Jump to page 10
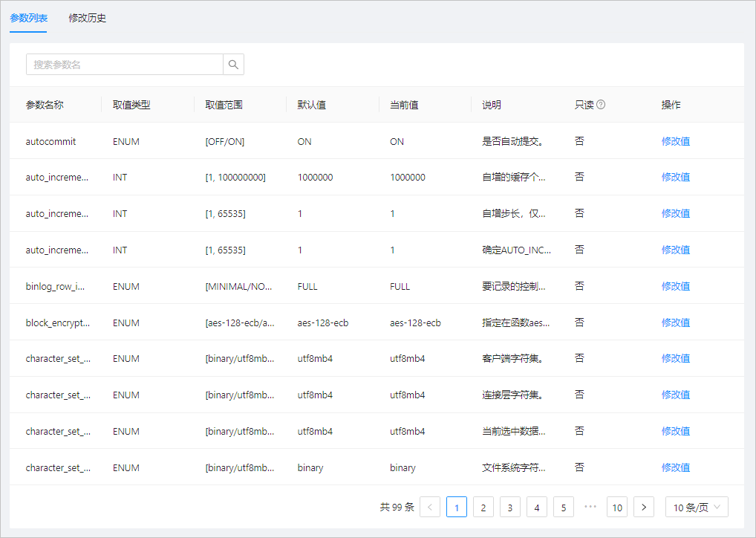 tap(617, 507)
